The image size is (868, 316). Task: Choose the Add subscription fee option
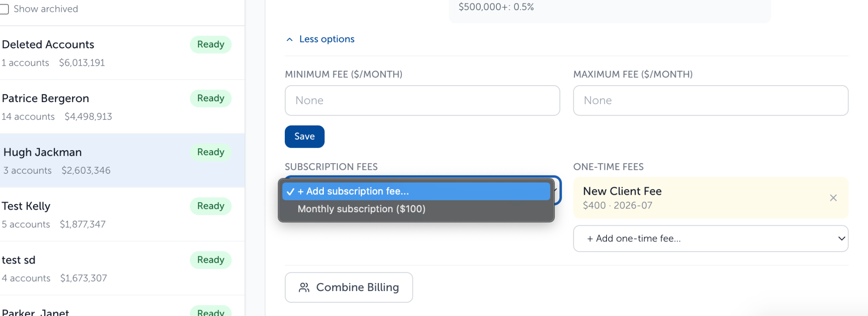pyautogui.click(x=416, y=191)
